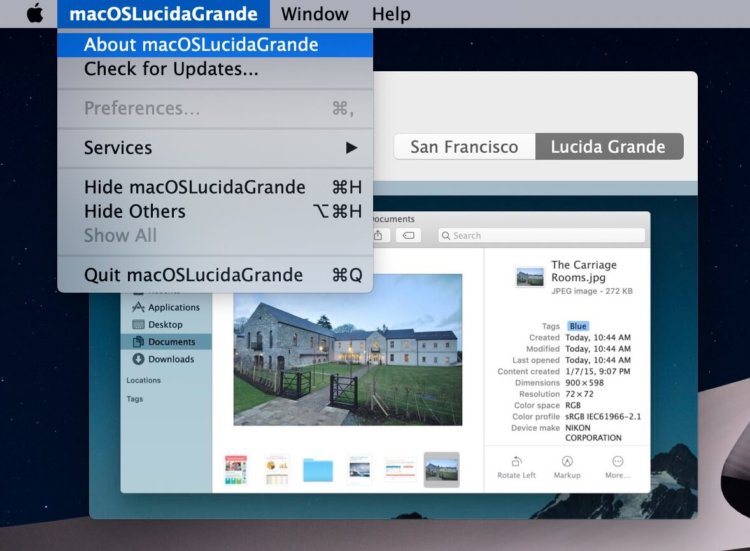Switch to Lucida Grande font

(x=609, y=146)
